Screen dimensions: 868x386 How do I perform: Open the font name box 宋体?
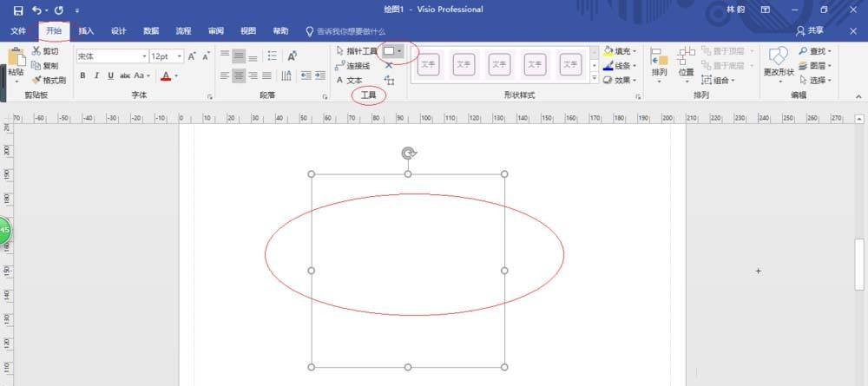click(112, 56)
